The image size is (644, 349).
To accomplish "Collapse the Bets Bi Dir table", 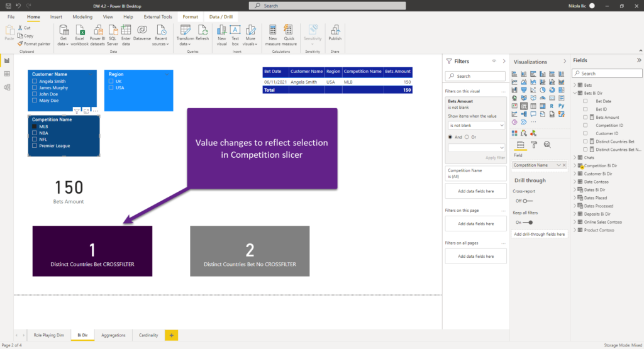I will 575,93.
